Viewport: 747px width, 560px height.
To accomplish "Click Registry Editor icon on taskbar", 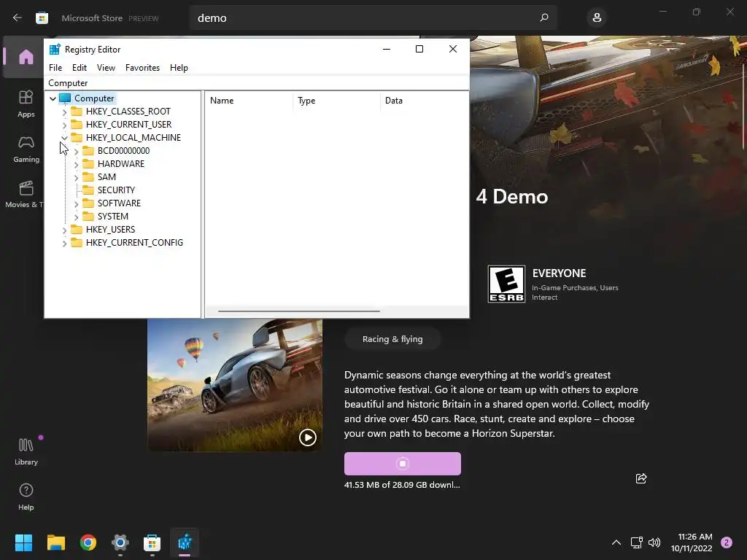I will (185, 542).
